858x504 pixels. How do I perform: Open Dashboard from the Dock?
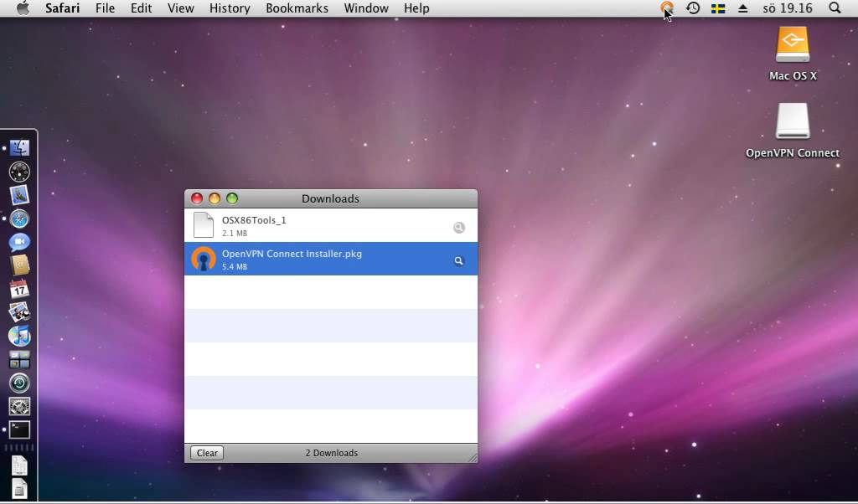(19, 172)
